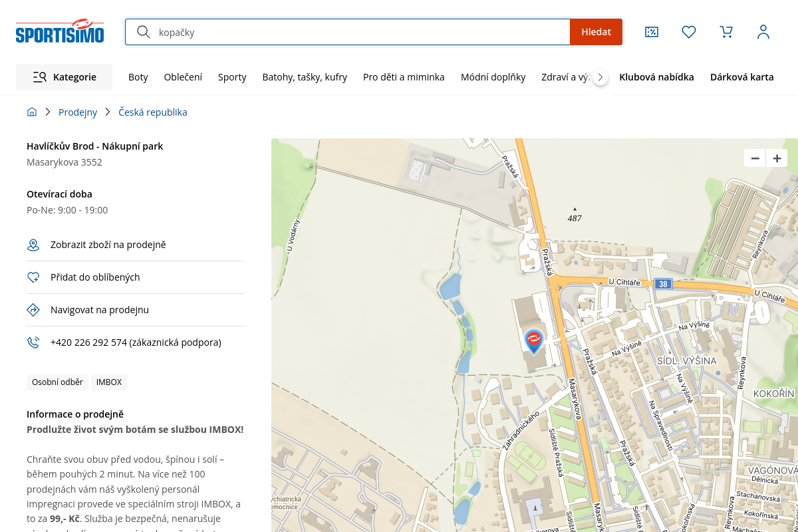Viewport: 798px width, 532px height.
Task: Click the Osobní odběr tag
Action: pyautogui.click(x=57, y=382)
